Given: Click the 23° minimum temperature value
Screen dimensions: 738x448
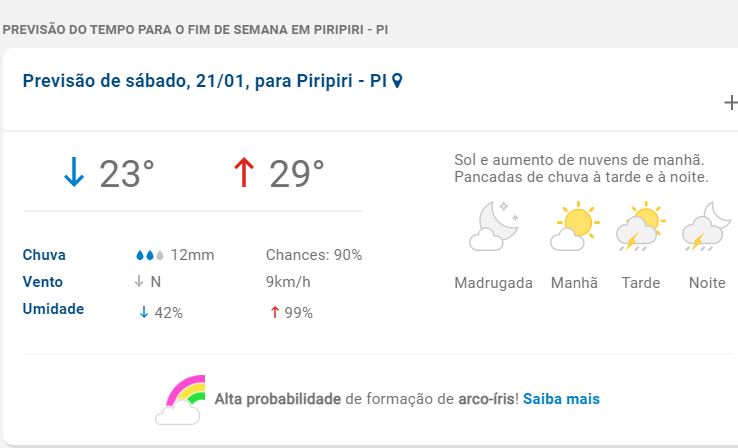Looking at the screenshot, I should (x=127, y=174).
